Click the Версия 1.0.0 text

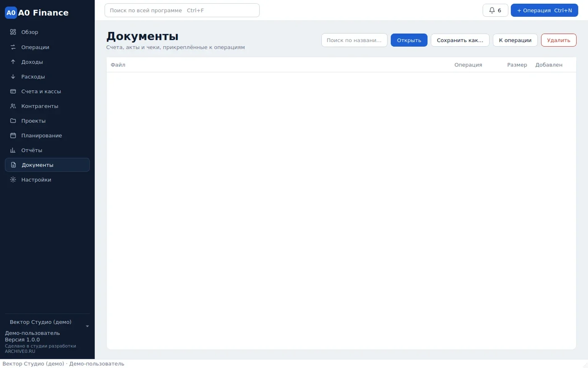click(x=22, y=339)
